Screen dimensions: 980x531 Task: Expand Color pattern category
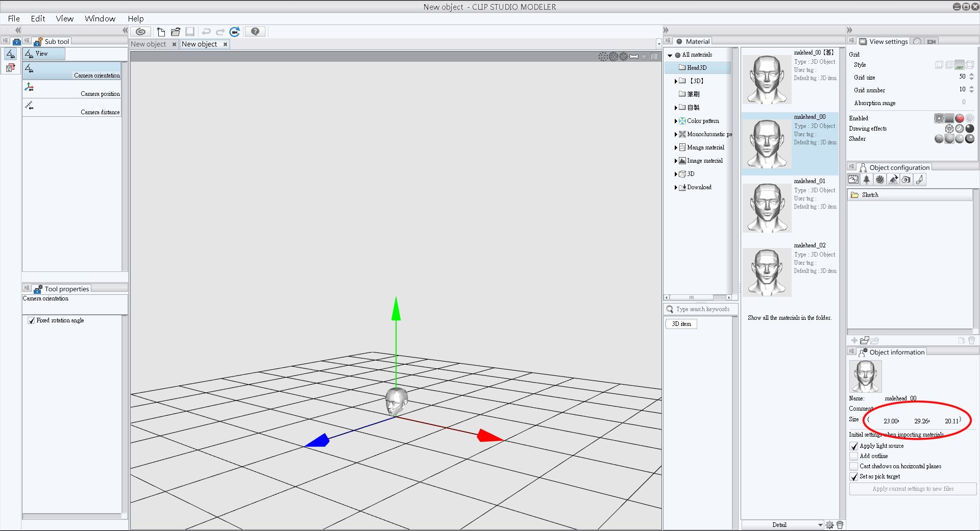[x=676, y=121]
